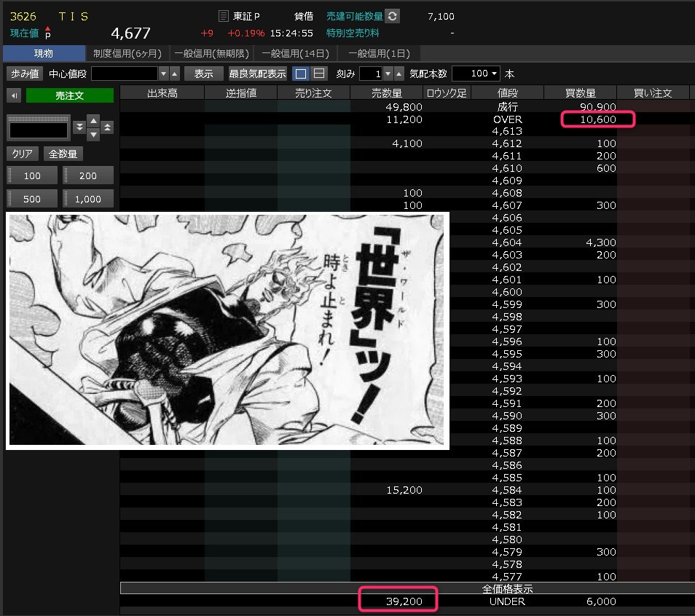The width and height of the screenshot is (695, 616).
Task: Click the 中心値段 input field
Action: 125,74
